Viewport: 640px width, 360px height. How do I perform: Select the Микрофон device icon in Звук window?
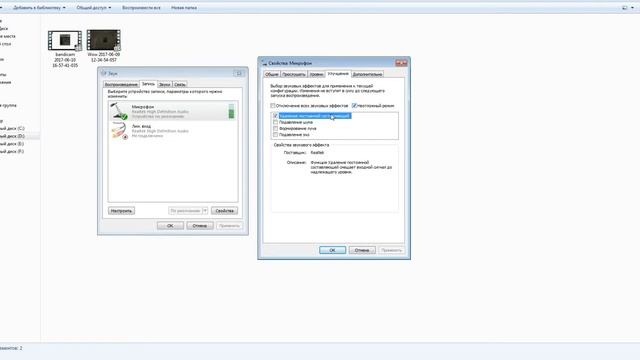pyautogui.click(x=119, y=111)
